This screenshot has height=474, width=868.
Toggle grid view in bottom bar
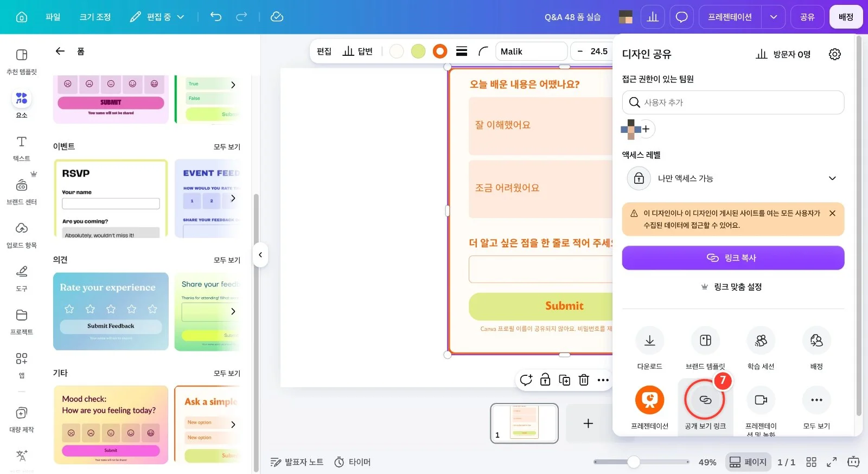click(811, 462)
